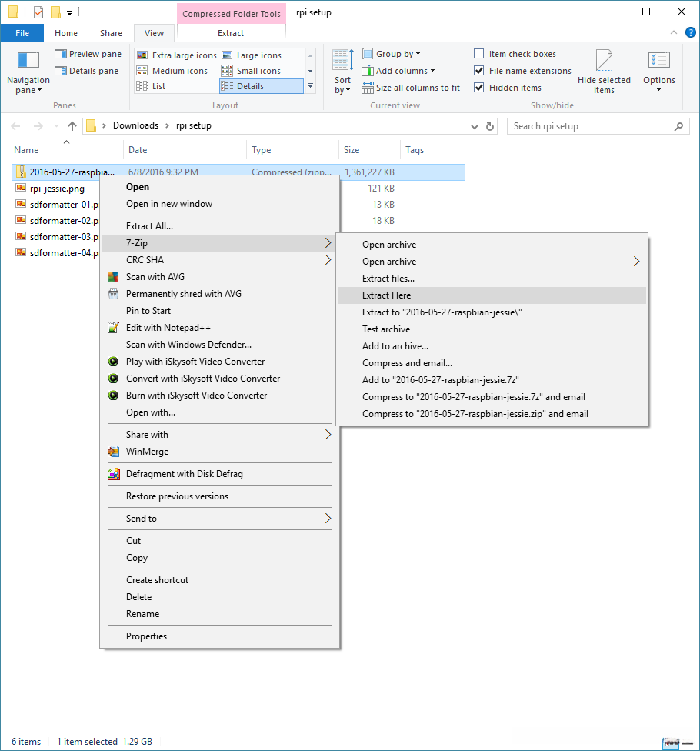Toggle the Details pane
The image size is (700, 751).
point(87,71)
